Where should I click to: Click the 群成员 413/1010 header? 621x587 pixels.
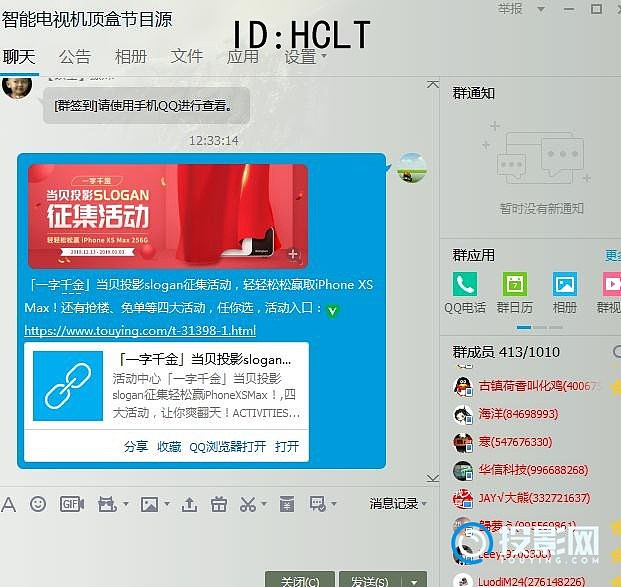pos(506,352)
